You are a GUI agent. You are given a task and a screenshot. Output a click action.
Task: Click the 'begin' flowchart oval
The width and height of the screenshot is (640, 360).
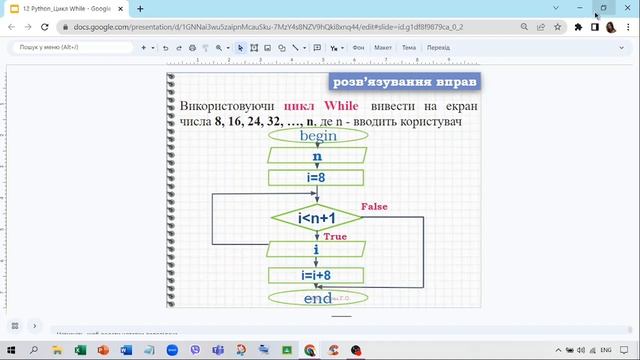(x=318, y=136)
